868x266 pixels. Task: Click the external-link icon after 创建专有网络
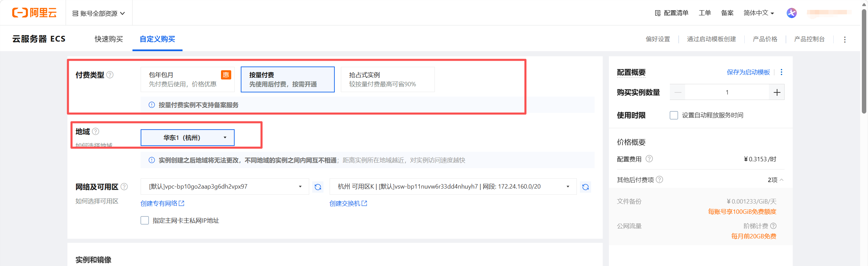[182, 203]
